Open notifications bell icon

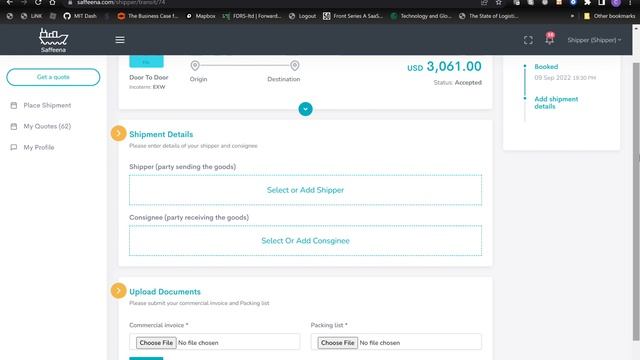pyautogui.click(x=550, y=39)
